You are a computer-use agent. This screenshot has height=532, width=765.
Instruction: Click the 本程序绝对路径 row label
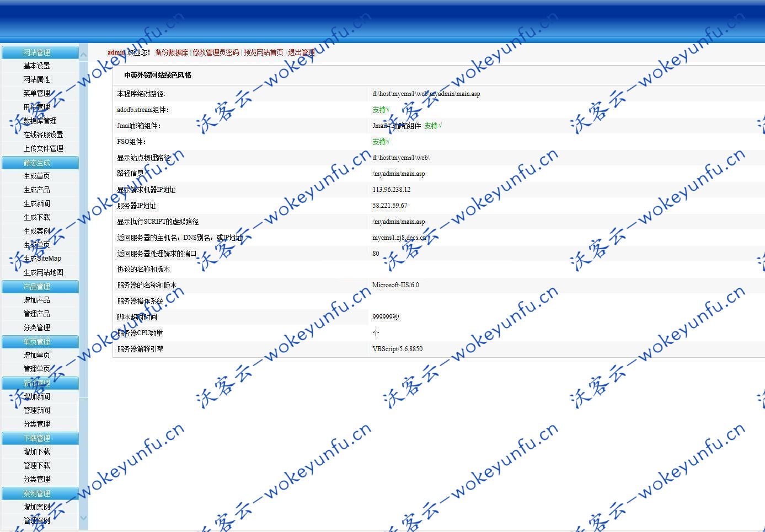point(141,94)
